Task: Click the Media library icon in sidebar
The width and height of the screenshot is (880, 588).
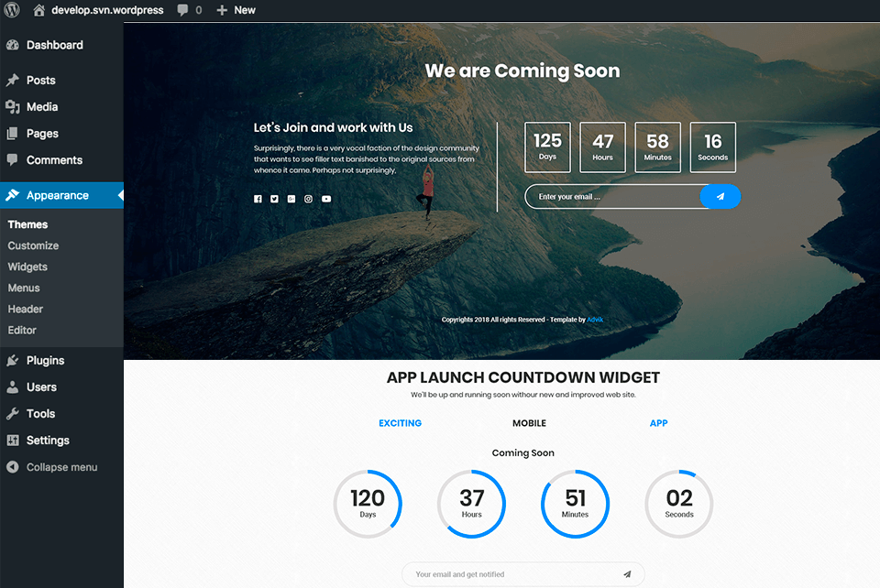Action: pyautogui.click(x=13, y=106)
